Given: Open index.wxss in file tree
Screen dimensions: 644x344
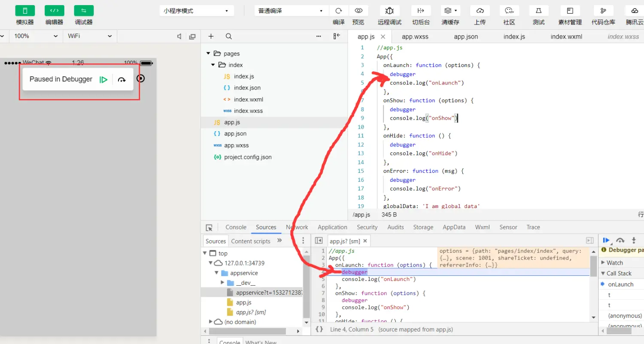Looking at the screenshot, I should click(x=248, y=111).
